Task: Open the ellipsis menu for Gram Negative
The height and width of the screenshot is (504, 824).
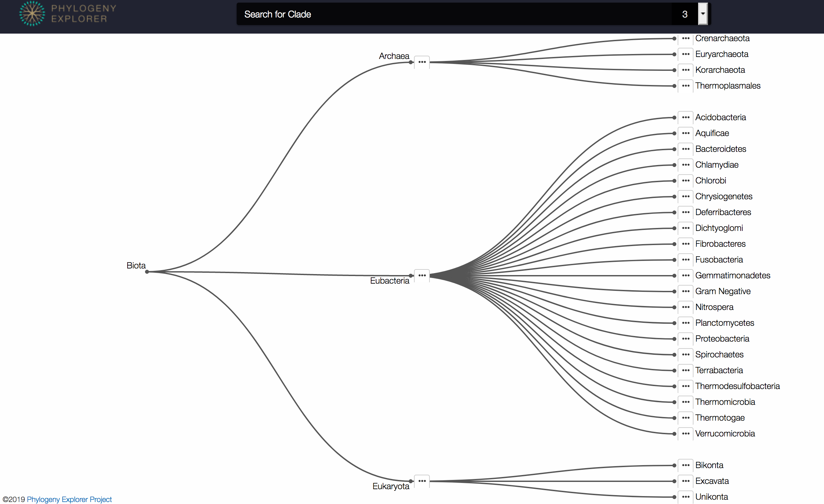Action: (686, 292)
